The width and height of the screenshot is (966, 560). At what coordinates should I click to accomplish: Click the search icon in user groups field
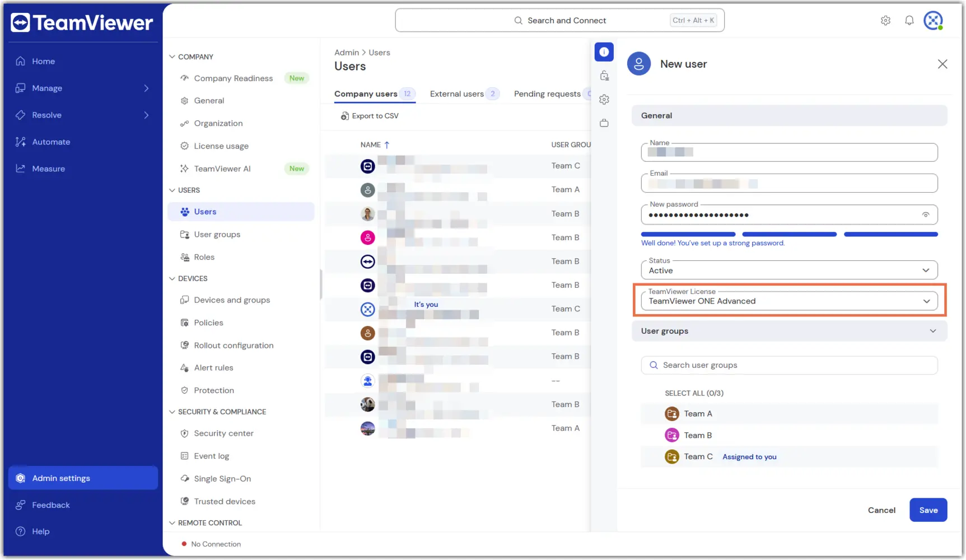click(x=654, y=365)
